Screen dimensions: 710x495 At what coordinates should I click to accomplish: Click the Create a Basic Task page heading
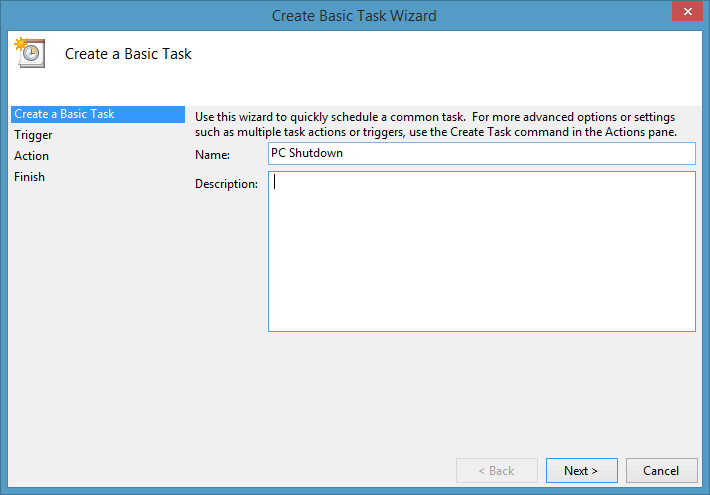point(128,54)
